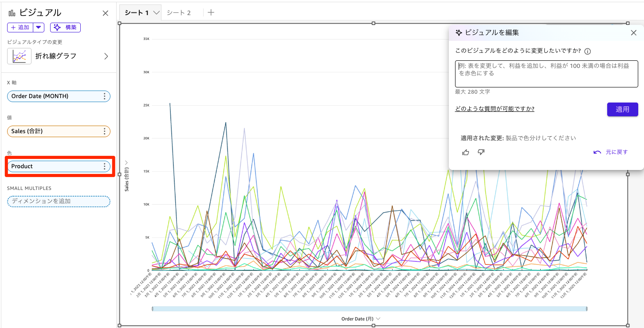Switch to シート 2 tab
This screenshot has height=328, width=644.
pyautogui.click(x=178, y=13)
